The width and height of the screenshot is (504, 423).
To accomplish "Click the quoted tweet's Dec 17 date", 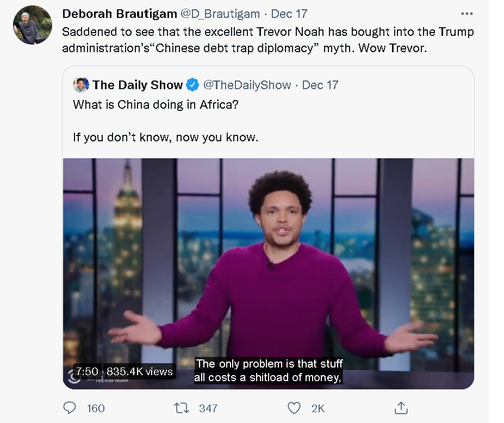I will (320, 85).
